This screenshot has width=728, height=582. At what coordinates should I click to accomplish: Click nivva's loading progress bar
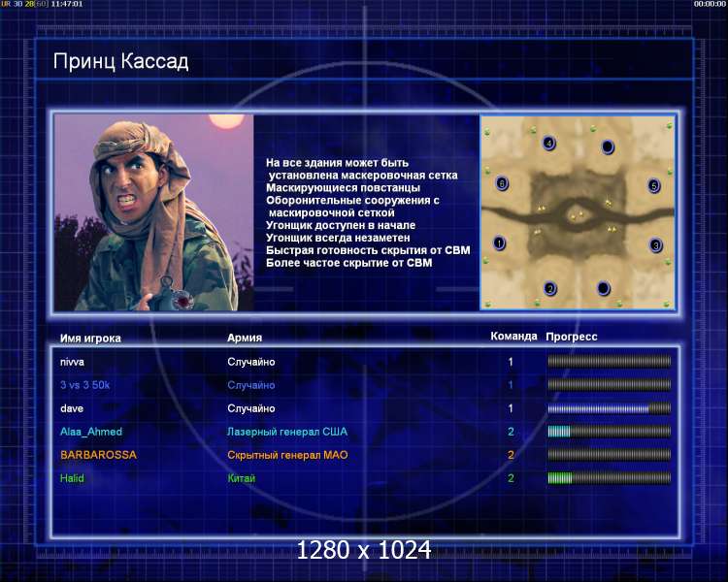610,361
